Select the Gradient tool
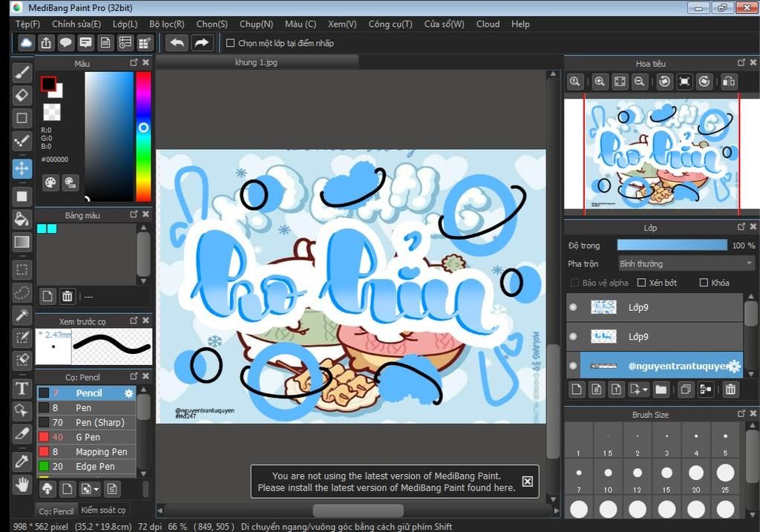Viewport: 760px width, 532px height. click(22, 242)
